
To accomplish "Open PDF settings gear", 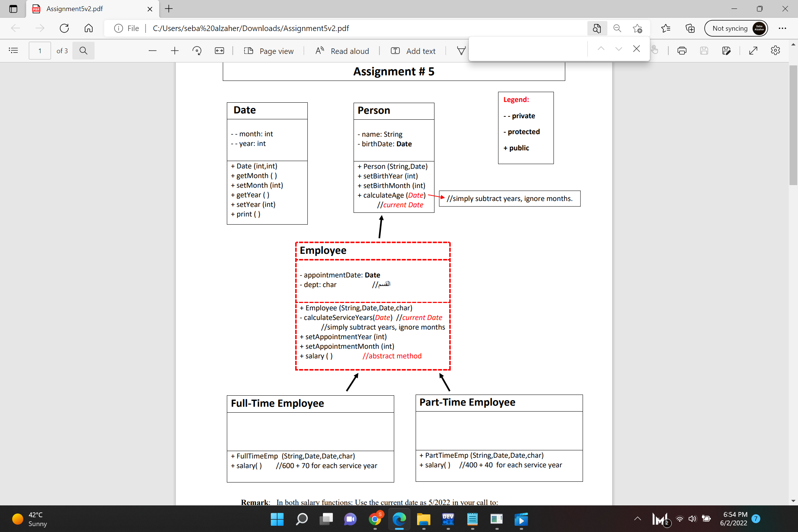I will (x=775, y=51).
